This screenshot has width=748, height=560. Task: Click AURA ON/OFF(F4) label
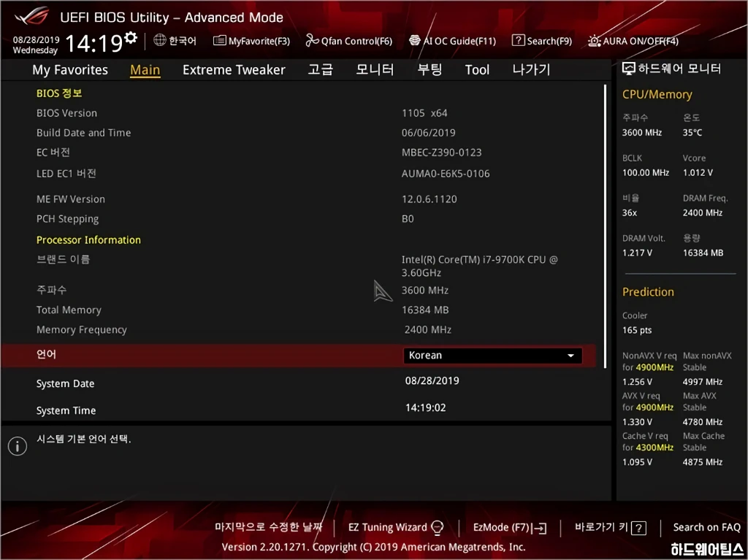point(640,41)
